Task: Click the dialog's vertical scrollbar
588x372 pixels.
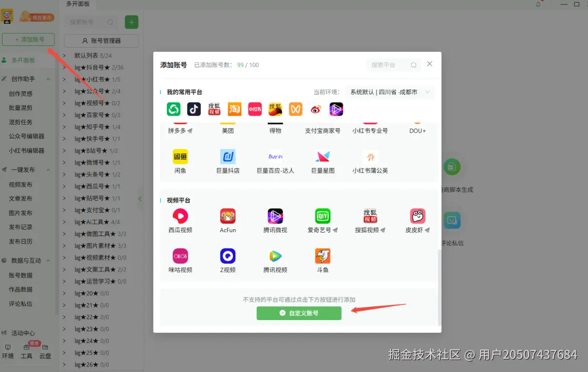Action: 440,287
